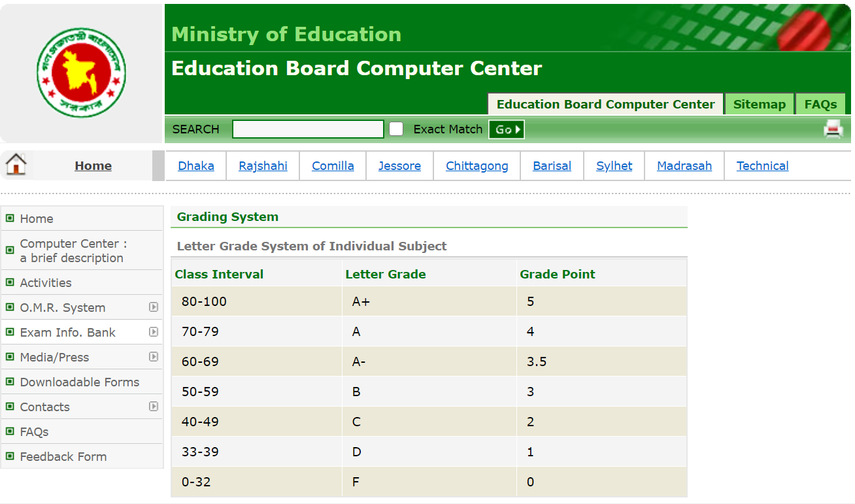This screenshot has width=855, height=504.
Task: Click the Ministry of Education title
Action: pos(286,34)
